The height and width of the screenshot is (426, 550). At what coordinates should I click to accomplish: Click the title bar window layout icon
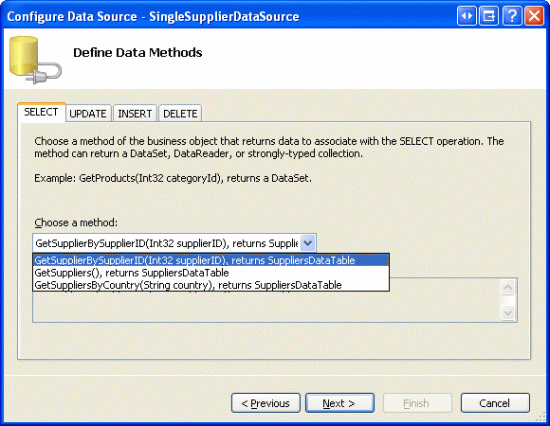(x=489, y=16)
